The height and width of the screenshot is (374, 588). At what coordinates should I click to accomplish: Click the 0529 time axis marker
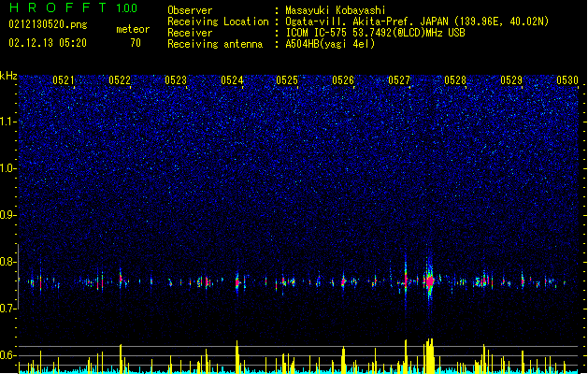511,80
